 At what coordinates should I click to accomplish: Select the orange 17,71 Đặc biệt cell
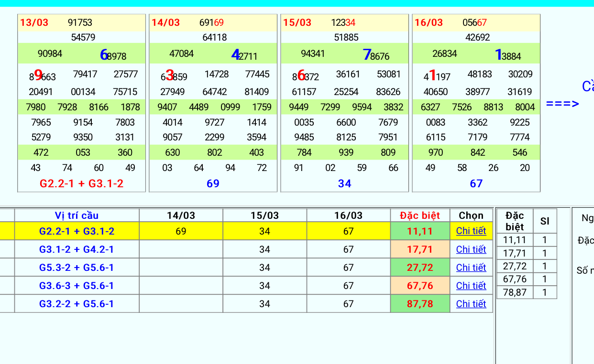(419, 249)
